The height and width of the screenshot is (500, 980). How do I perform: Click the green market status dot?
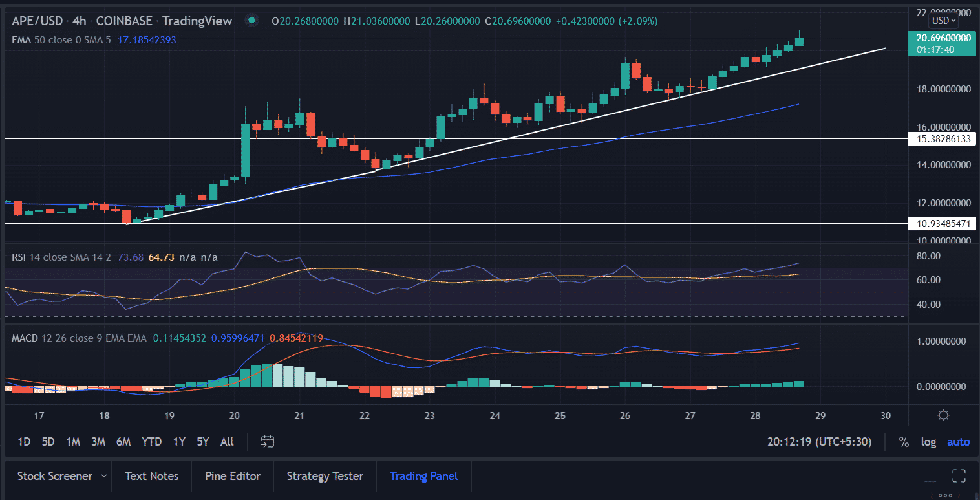tap(251, 21)
